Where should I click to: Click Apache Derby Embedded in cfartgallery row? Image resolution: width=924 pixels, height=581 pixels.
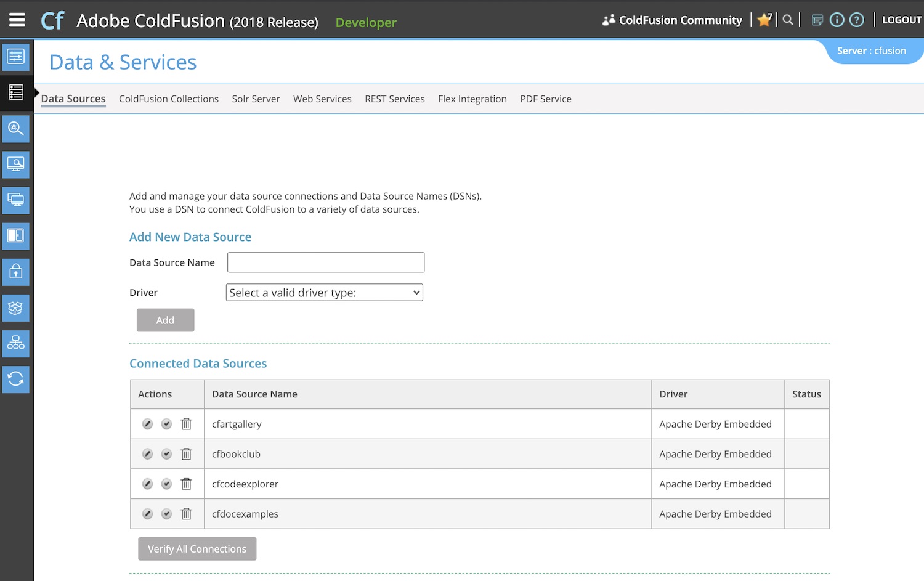pos(715,424)
